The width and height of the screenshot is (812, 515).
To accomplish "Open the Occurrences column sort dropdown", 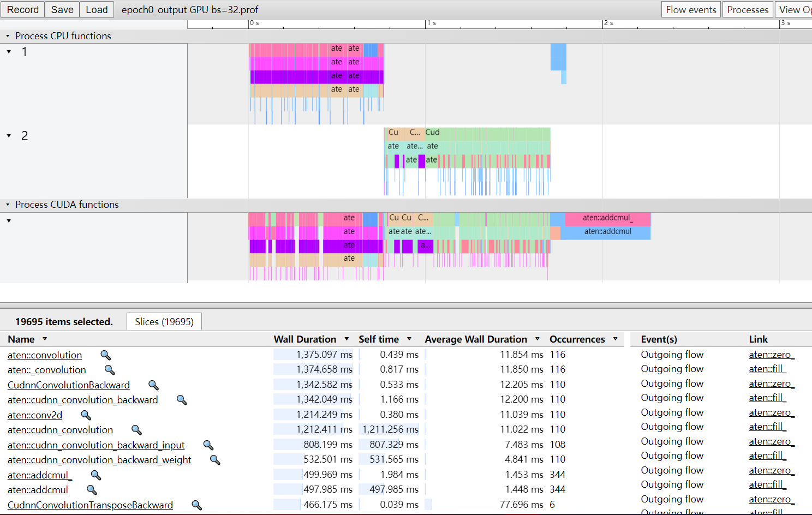I will (x=615, y=339).
